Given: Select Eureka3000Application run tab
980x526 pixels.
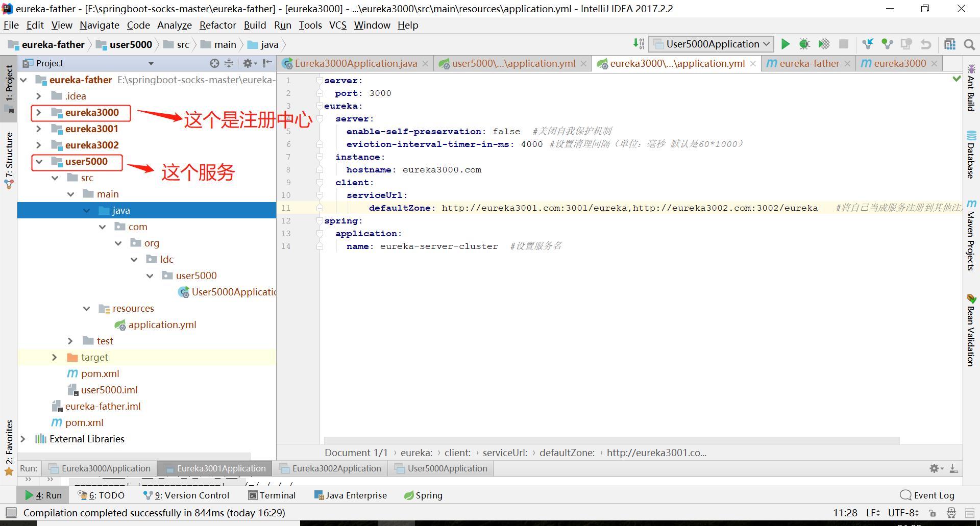Looking at the screenshot, I should [100, 468].
